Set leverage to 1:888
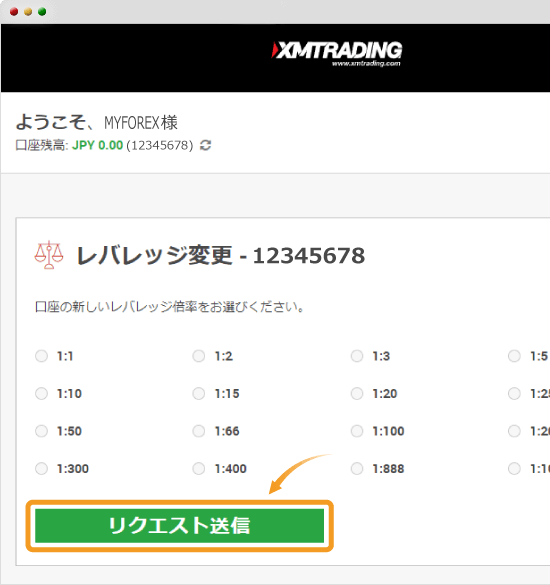The image size is (550, 585). pyautogui.click(x=357, y=469)
